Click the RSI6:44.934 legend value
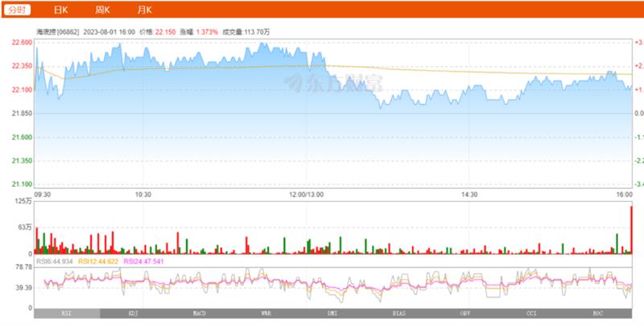The height and width of the screenshot is (325, 644). (56, 261)
